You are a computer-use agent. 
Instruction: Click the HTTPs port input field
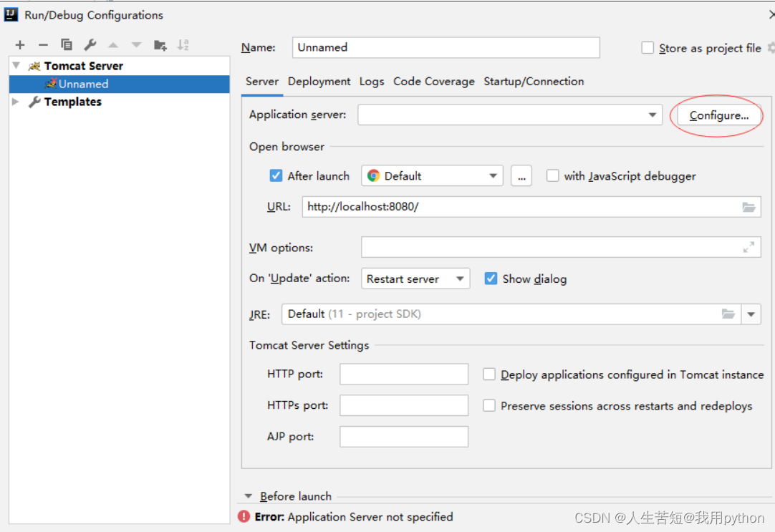[x=404, y=405]
